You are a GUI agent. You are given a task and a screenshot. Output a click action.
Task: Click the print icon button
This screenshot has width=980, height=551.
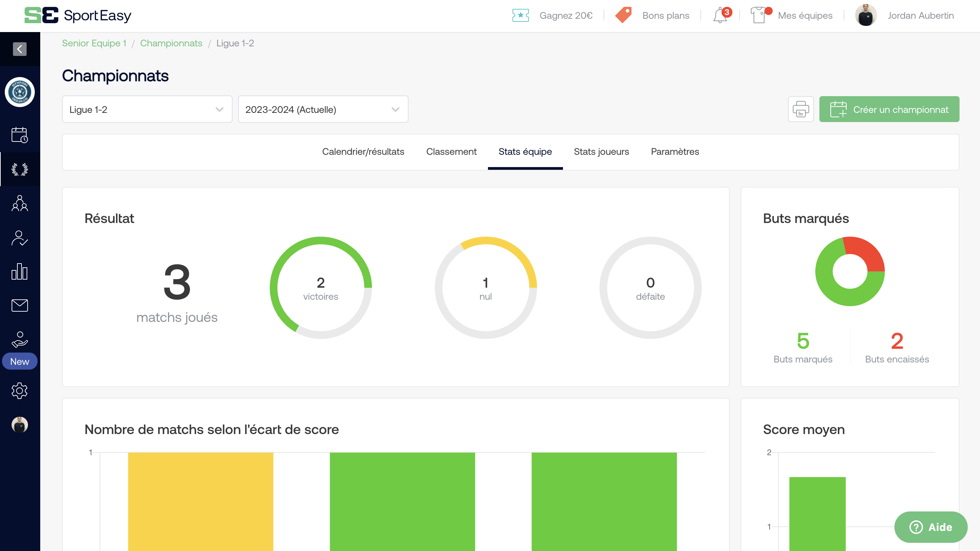point(801,109)
